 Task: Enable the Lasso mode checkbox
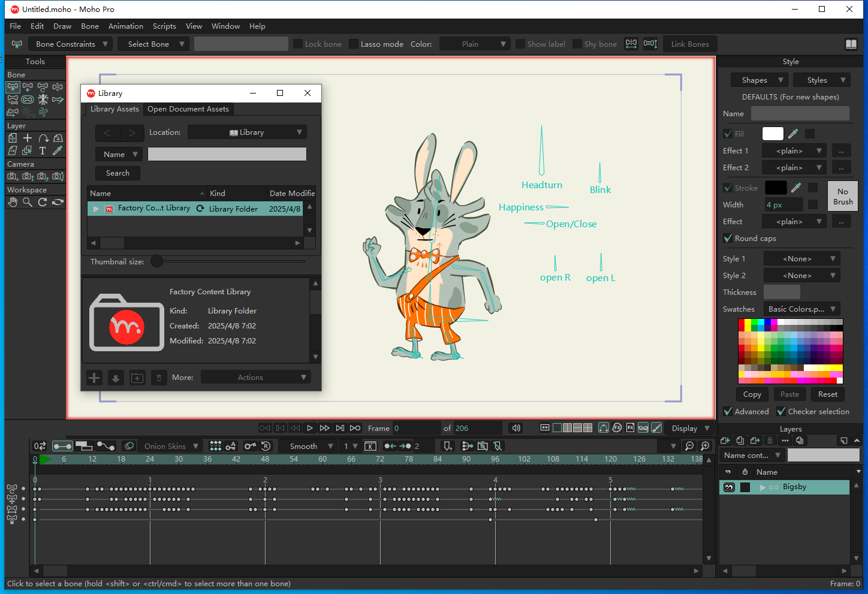[x=354, y=44]
